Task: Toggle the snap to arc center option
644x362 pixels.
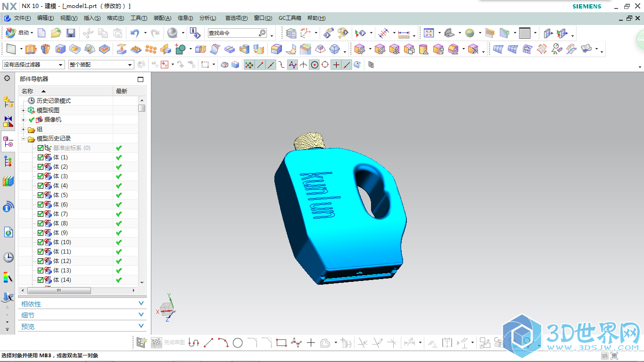Action: [x=314, y=65]
